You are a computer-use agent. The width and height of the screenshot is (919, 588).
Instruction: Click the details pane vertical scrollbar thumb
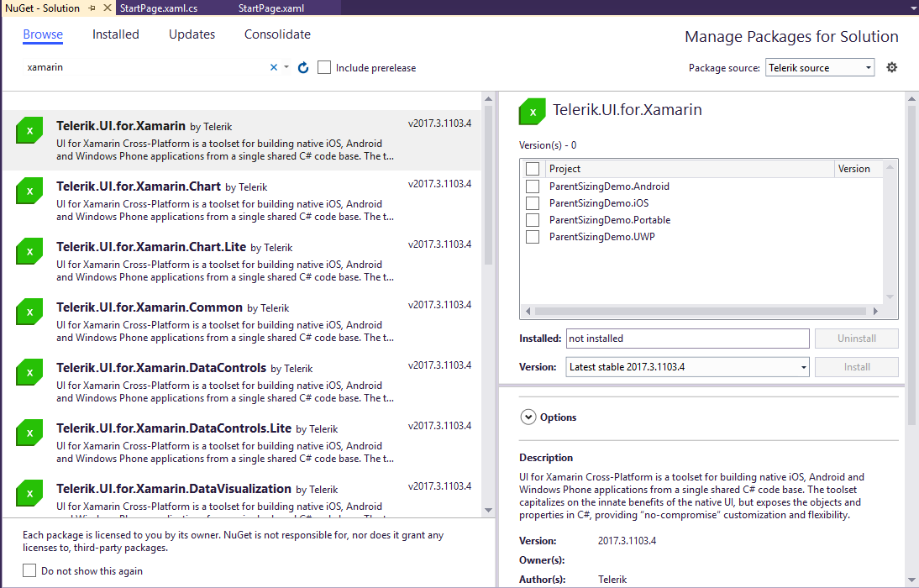[x=911, y=265]
